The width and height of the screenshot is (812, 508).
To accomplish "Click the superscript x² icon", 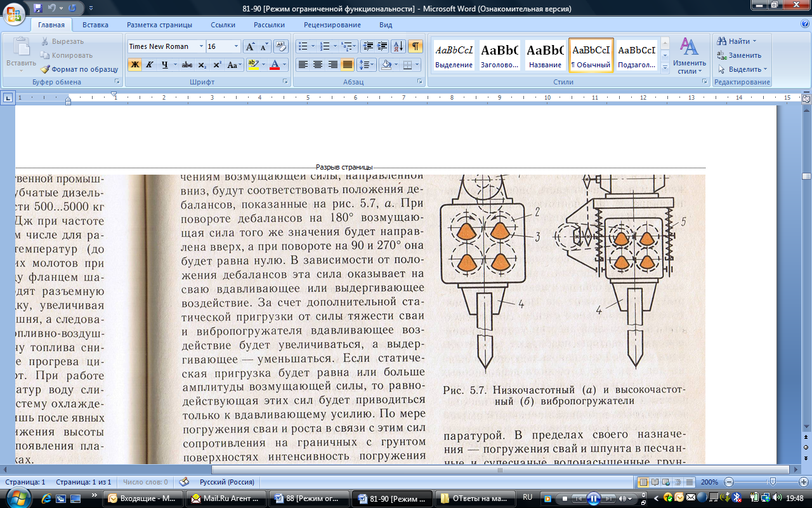I will tap(217, 65).
